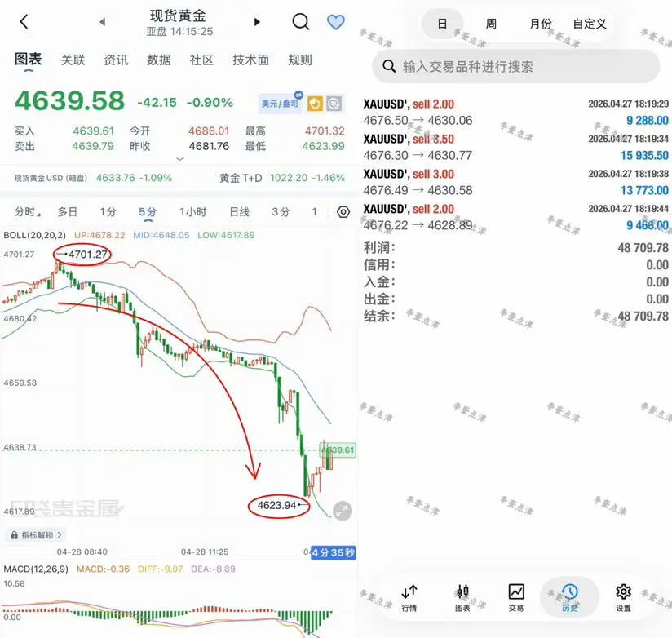Select 3分 timeframe
The width and height of the screenshot is (672, 638).
(281, 212)
